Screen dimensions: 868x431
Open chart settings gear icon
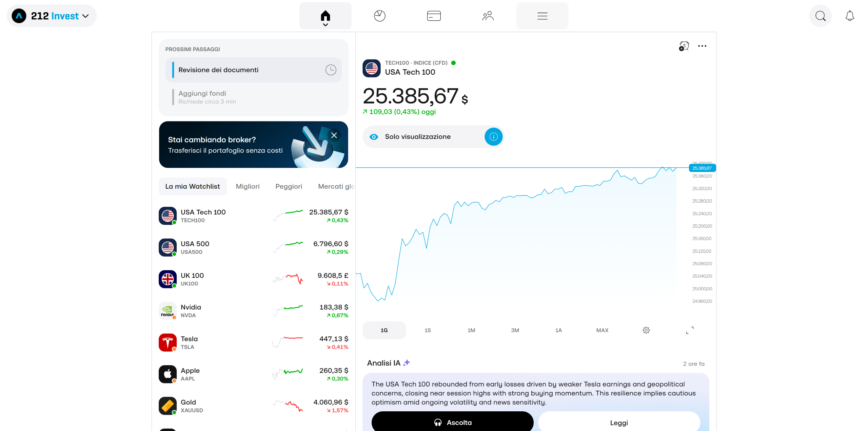pyautogui.click(x=646, y=330)
